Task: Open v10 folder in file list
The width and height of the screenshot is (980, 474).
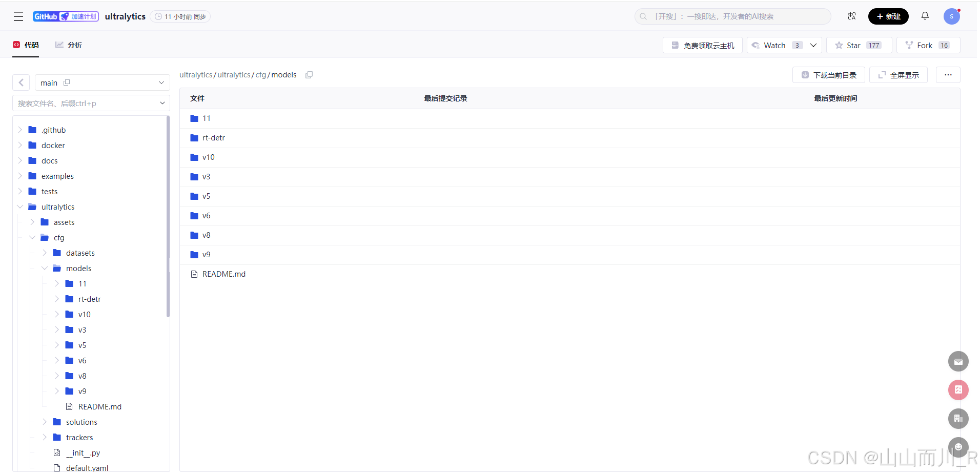Action: click(208, 157)
